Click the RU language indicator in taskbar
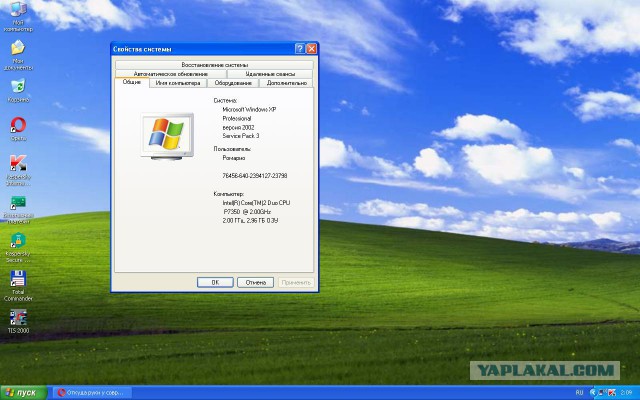Screen dimensions: 640x400 [x=579, y=393]
